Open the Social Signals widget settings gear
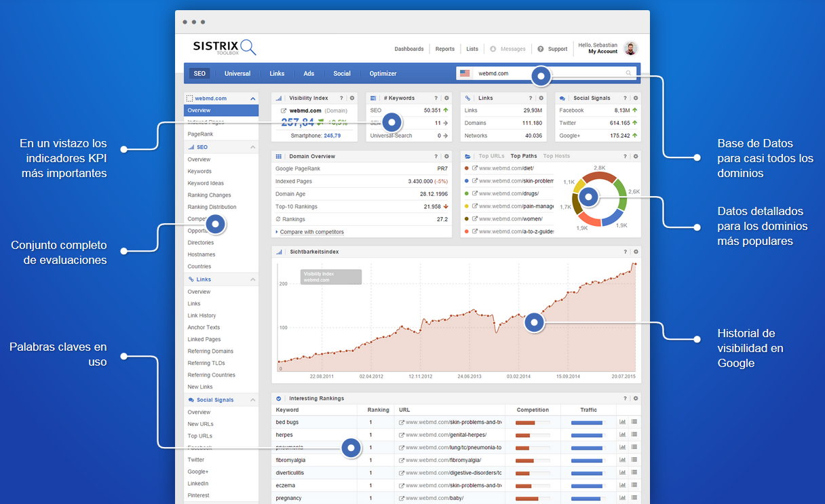The image size is (825, 504). point(636,98)
